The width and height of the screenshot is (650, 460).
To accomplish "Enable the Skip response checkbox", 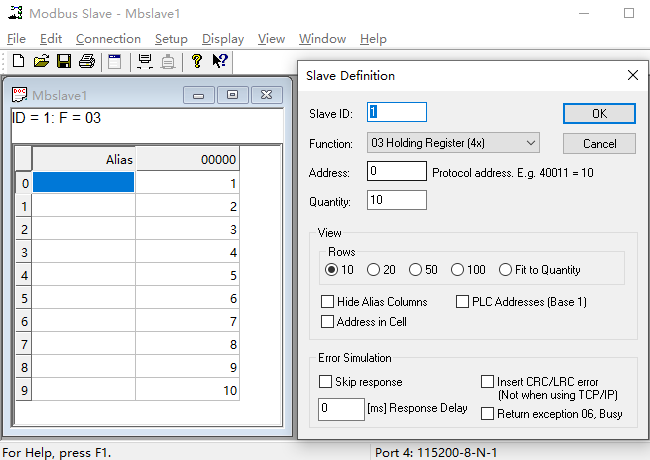I will pos(326,382).
